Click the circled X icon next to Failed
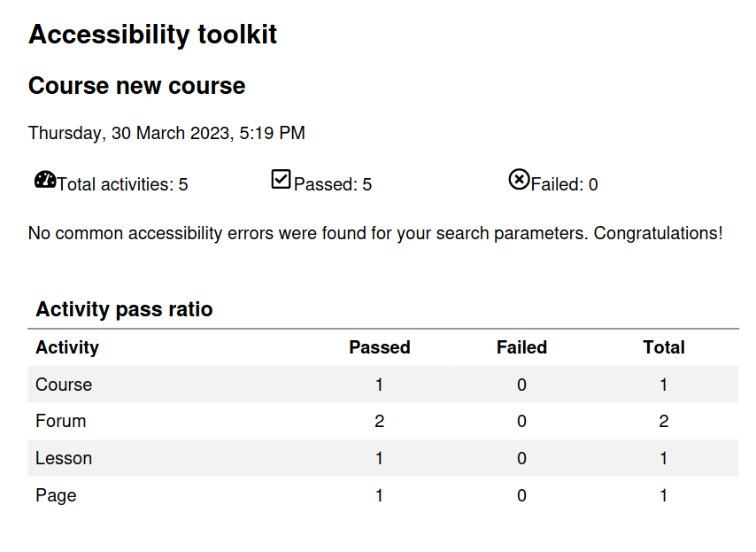Image resolution: width=756 pixels, height=552 pixels. coord(519,179)
